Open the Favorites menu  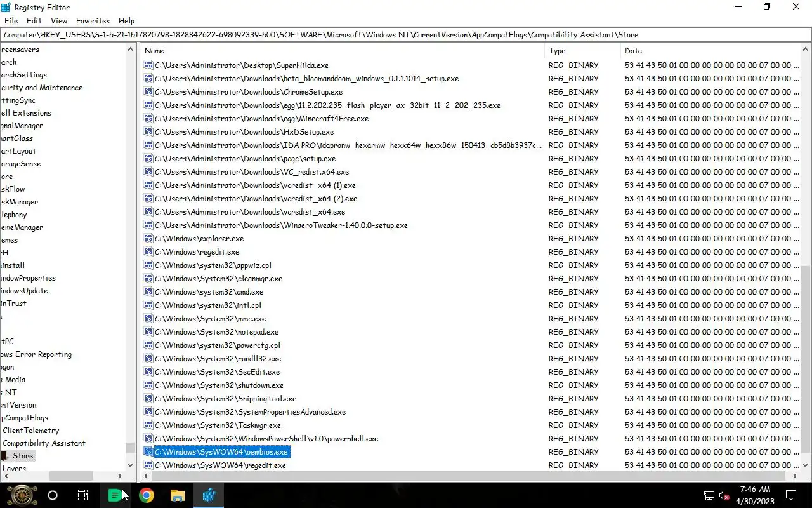pos(93,21)
